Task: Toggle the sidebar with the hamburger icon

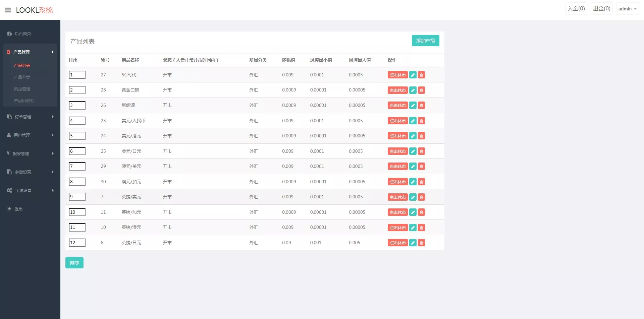Action: pos(8,10)
